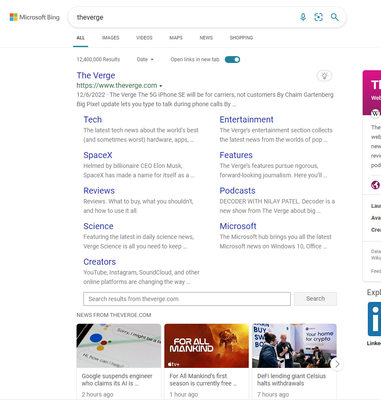Click the LinkedIn icon in explore section
381x400 pixels.
[374, 319]
